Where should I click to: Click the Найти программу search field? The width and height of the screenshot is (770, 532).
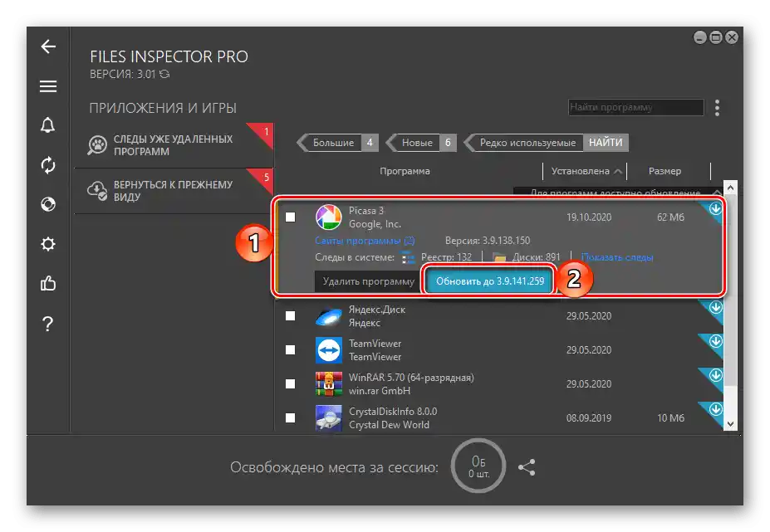pyautogui.click(x=636, y=107)
